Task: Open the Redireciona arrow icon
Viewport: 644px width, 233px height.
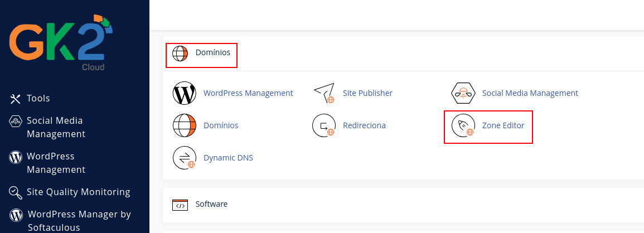Action: [x=324, y=125]
